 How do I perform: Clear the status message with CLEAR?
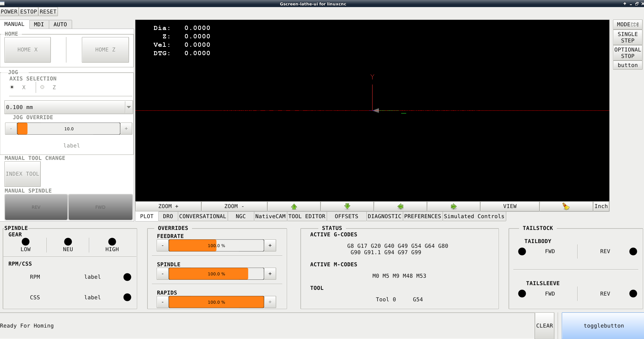pyautogui.click(x=544, y=326)
